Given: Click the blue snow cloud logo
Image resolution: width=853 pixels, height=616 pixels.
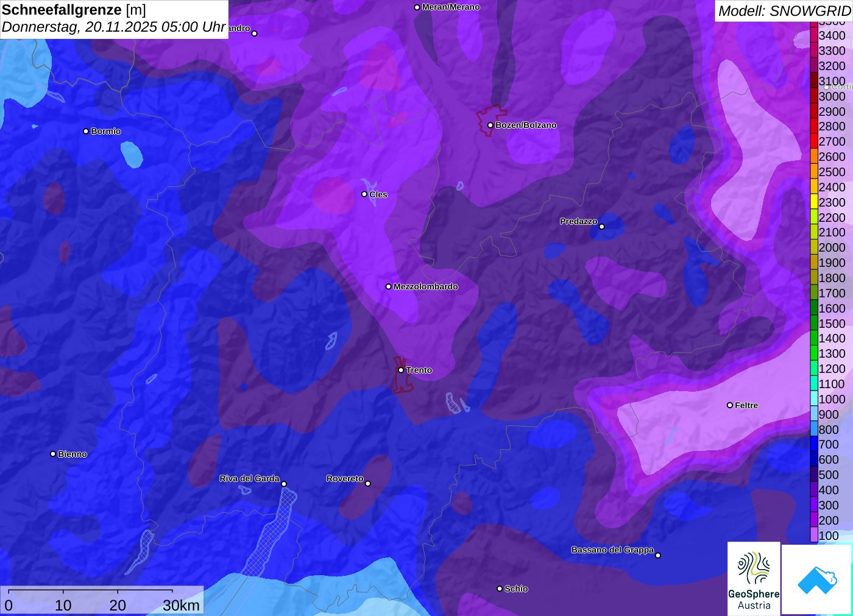Looking at the screenshot, I should click(x=817, y=579).
